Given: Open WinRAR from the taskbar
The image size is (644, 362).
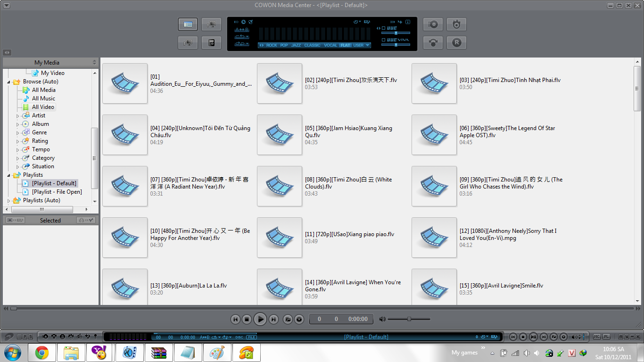Looking at the screenshot, I should [x=159, y=353].
